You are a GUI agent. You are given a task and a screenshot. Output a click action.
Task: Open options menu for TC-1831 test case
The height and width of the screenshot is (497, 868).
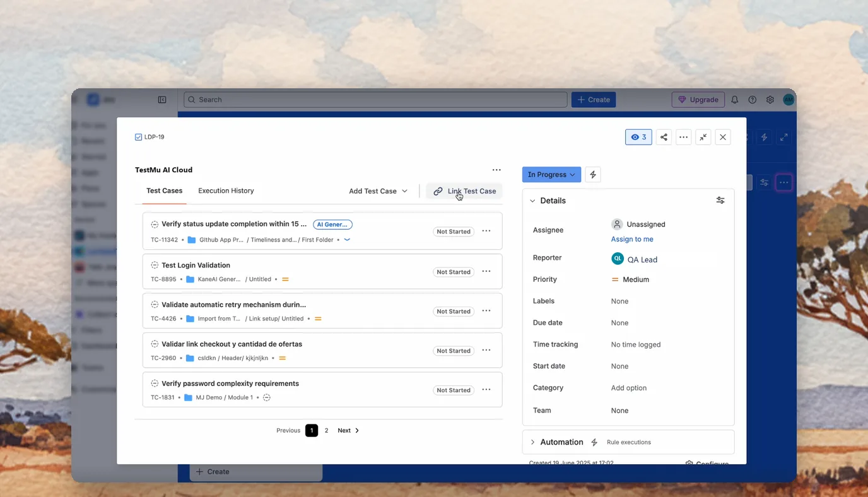[x=486, y=389]
